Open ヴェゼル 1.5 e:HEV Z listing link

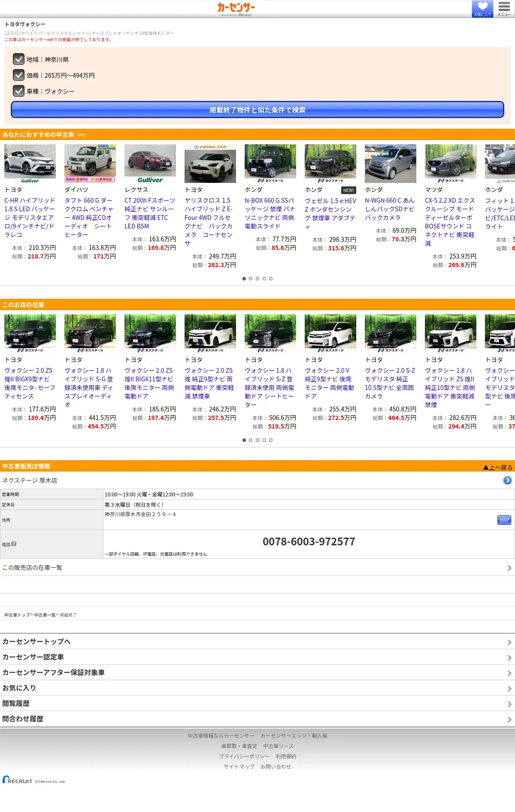pos(330,214)
